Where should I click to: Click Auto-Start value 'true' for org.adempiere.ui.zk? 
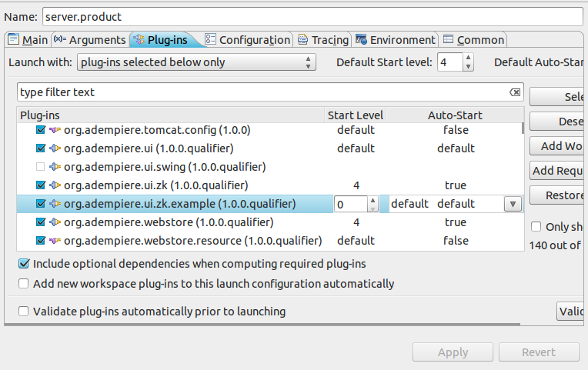point(456,185)
